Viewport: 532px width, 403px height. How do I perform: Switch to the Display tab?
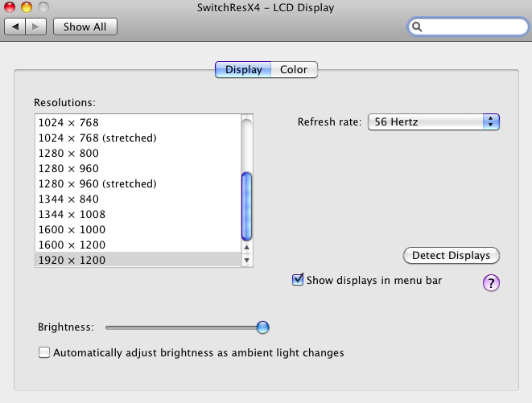click(243, 69)
